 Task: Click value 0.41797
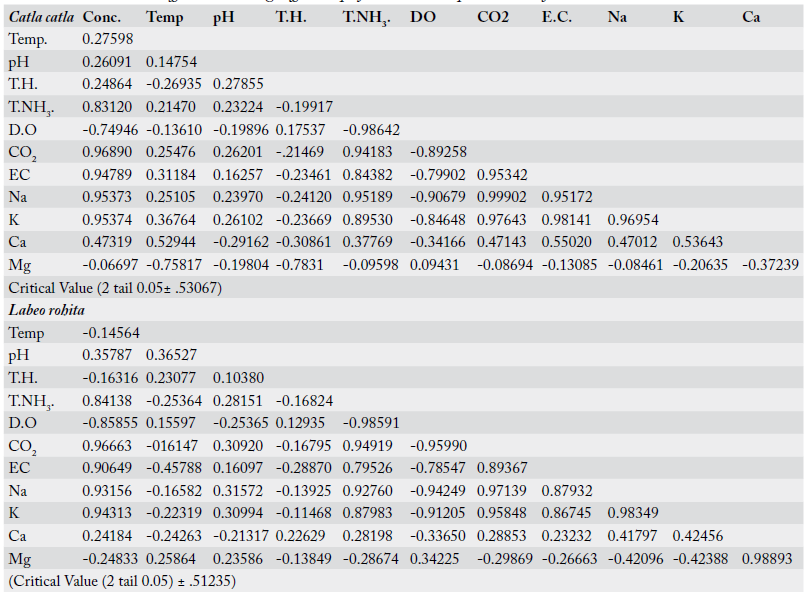coord(633,536)
